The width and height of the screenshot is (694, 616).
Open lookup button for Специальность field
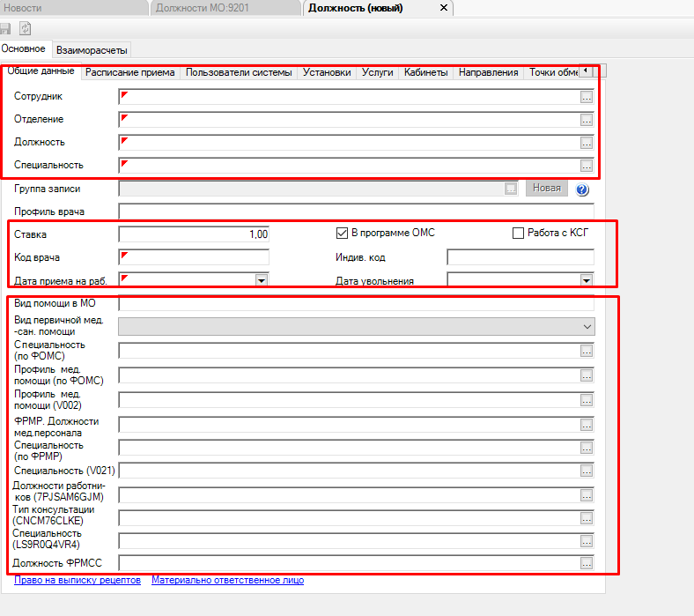tap(587, 166)
